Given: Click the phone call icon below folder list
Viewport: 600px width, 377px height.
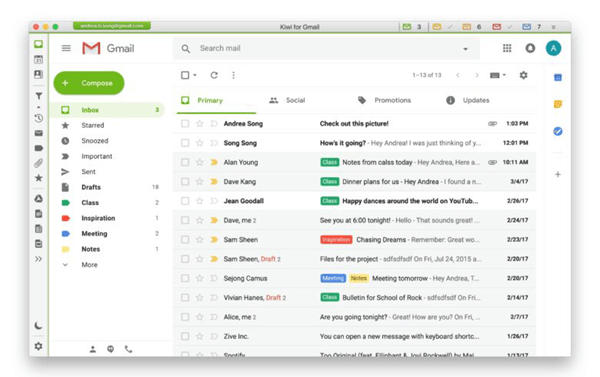Looking at the screenshot, I should point(129,349).
